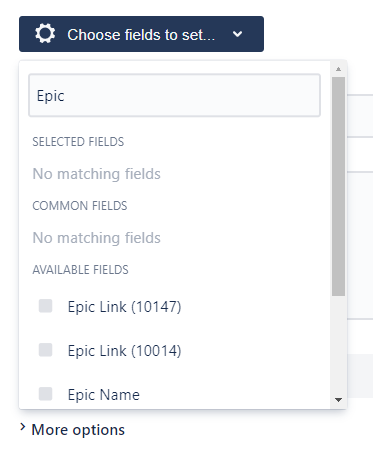
Task: Choose the Epic Name field label
Action: [104, 395]
